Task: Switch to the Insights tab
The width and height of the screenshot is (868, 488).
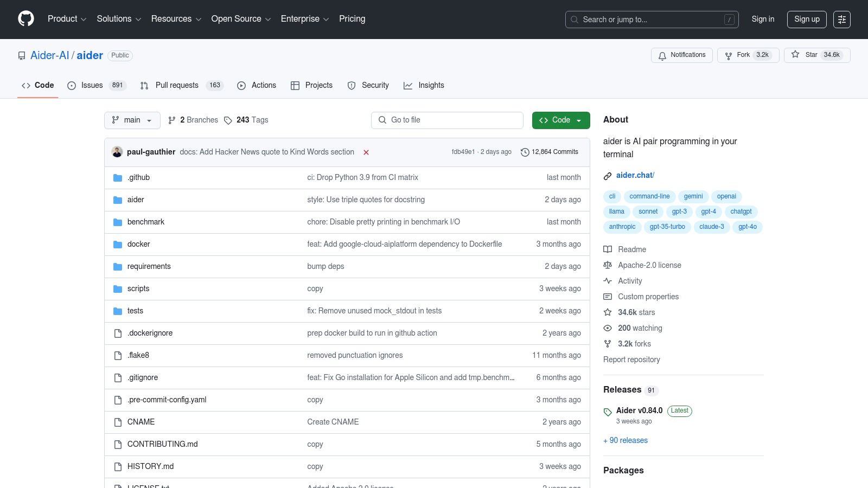Action: [424, 86]
